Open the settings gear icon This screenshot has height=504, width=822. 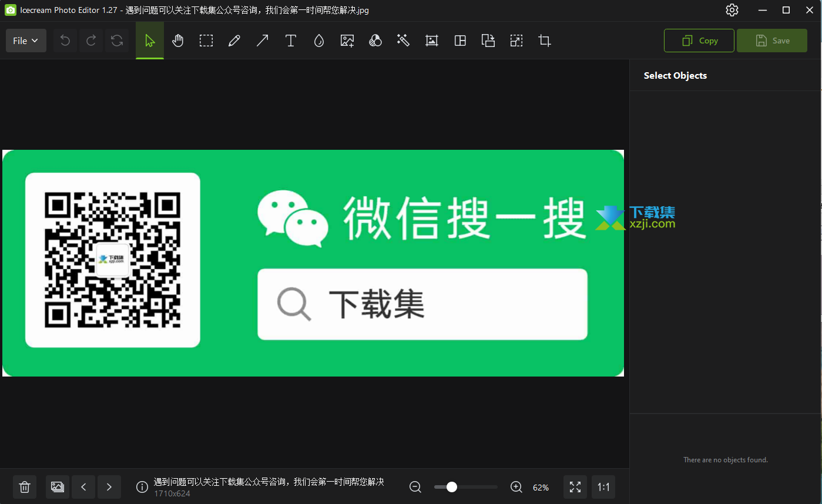coord(732,10)
